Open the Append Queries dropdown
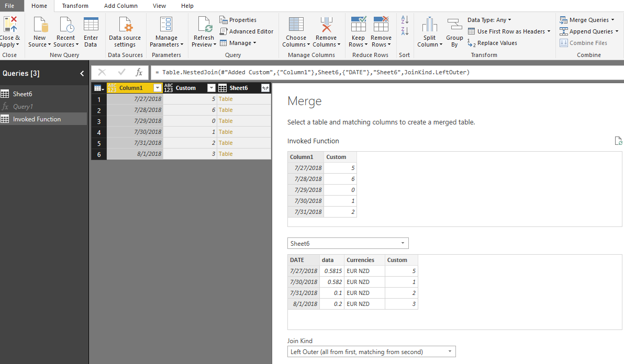Screen dimensions: 624x364 (x=589, y=31)
